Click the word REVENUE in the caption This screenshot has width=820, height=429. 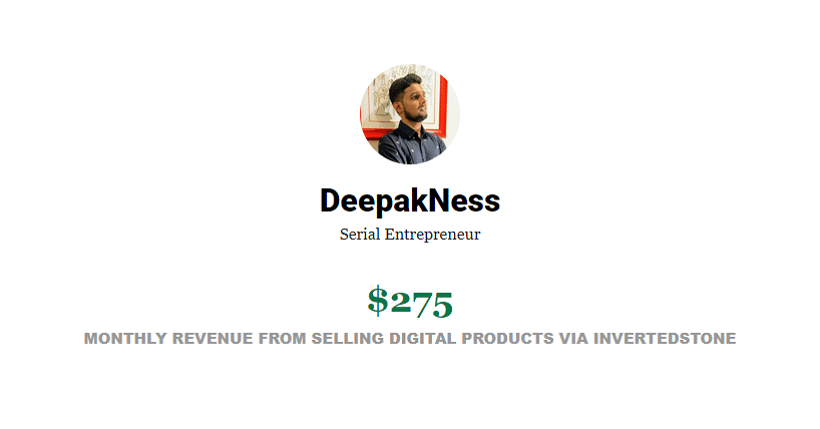(213, 338)
